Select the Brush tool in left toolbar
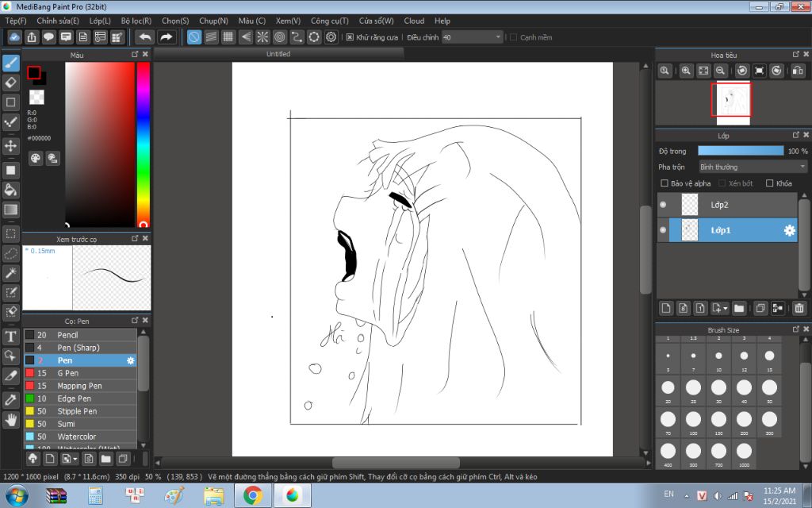812x508 pixels. (x=11, y=63)
